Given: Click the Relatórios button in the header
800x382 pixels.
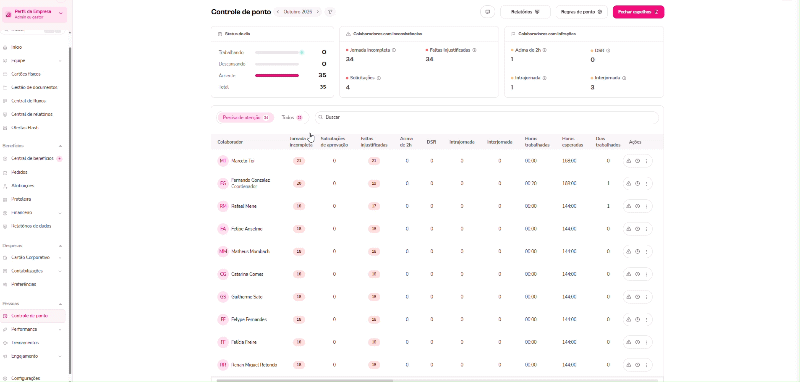Looking at the screenshot, I should tap(525, 12).
